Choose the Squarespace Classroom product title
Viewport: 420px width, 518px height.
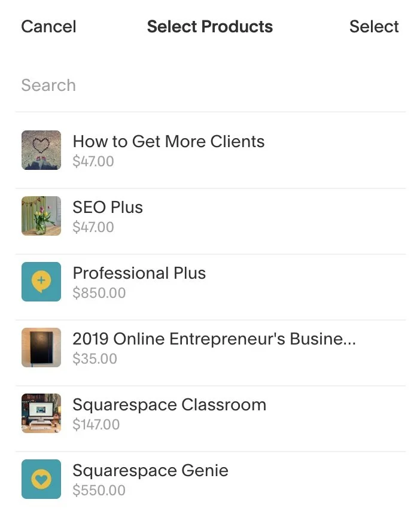point(169,405)
